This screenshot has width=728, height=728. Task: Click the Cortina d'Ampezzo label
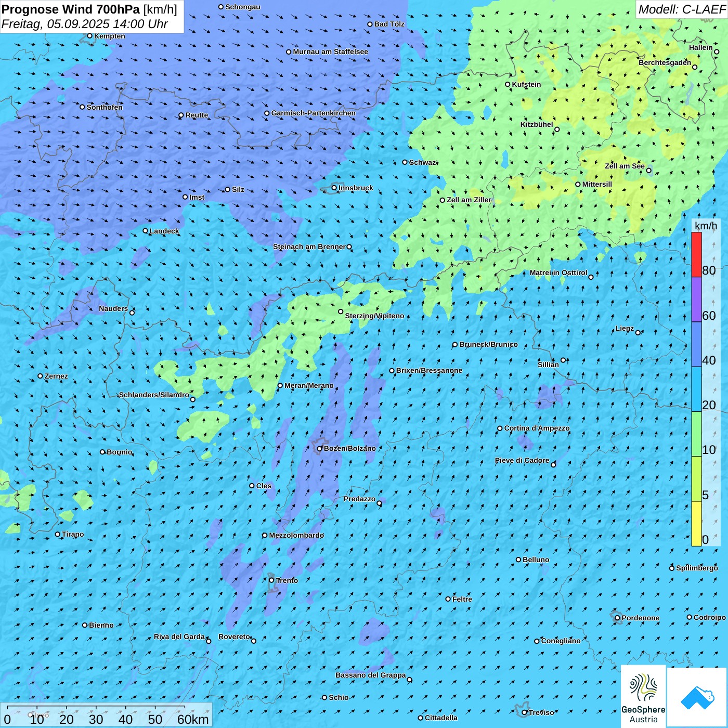point(537,428)
